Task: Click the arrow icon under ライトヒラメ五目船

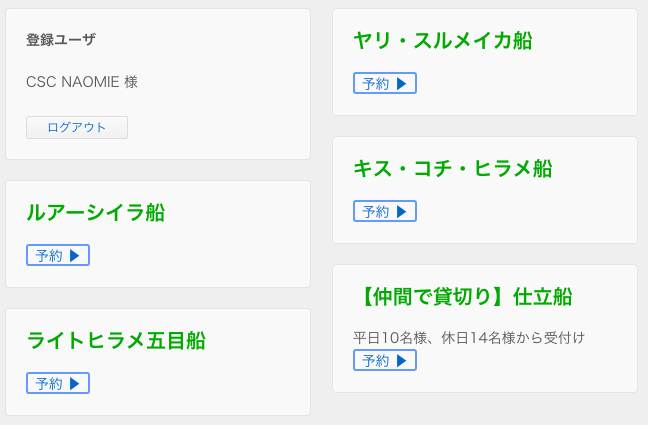Action: point(74,383)
